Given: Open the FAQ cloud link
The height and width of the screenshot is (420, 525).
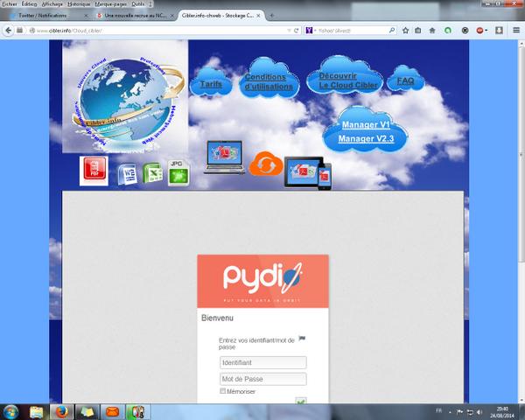Looking at the screenshot, I should click(405, 80).
